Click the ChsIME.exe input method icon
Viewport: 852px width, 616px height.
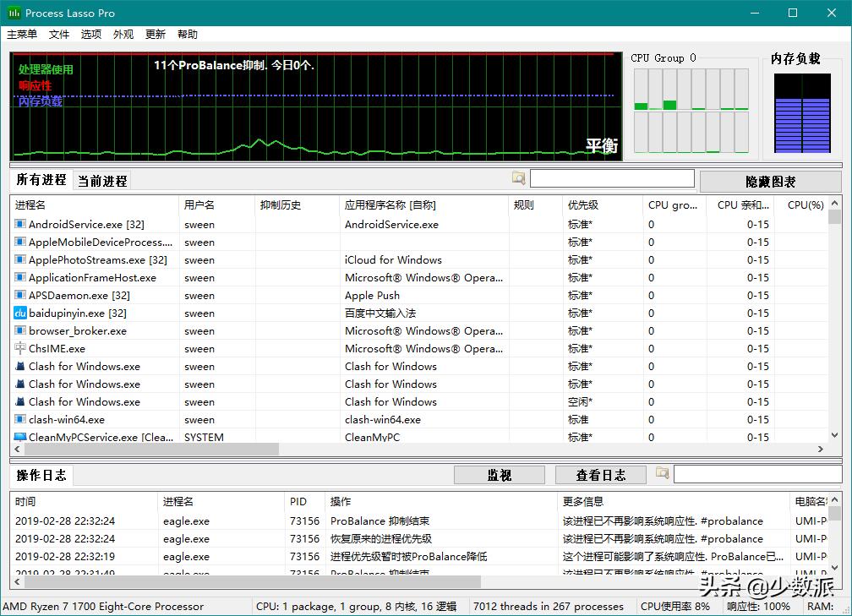tap(19, 348)
